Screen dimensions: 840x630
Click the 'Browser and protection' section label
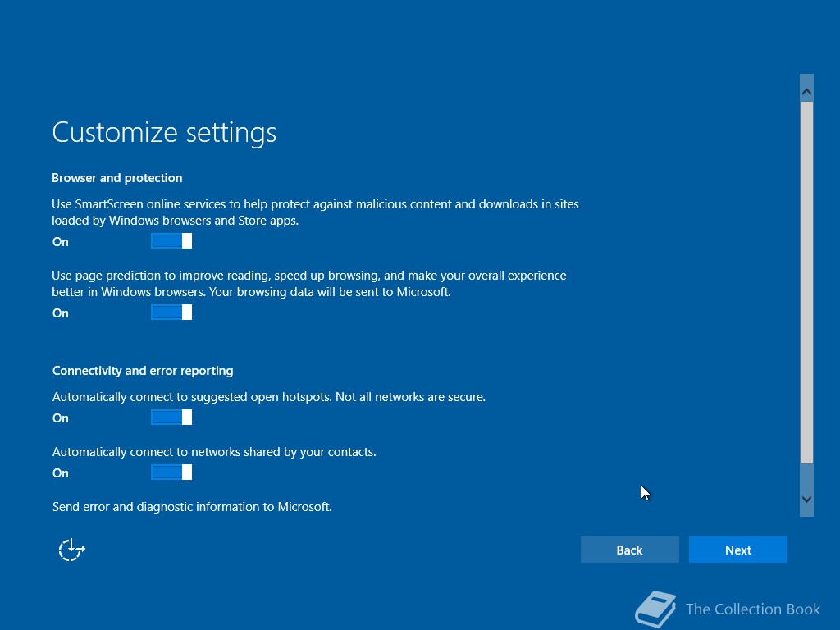(116, 178)
